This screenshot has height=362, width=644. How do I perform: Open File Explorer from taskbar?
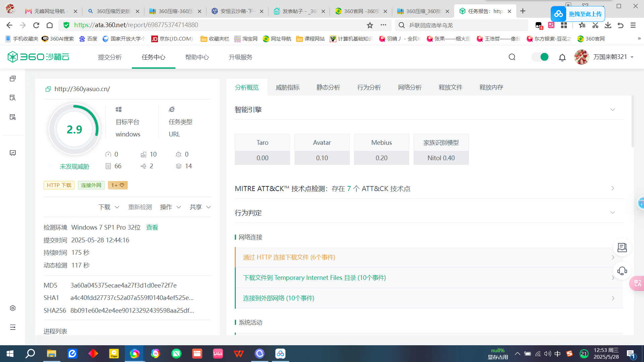click(51, 354)
